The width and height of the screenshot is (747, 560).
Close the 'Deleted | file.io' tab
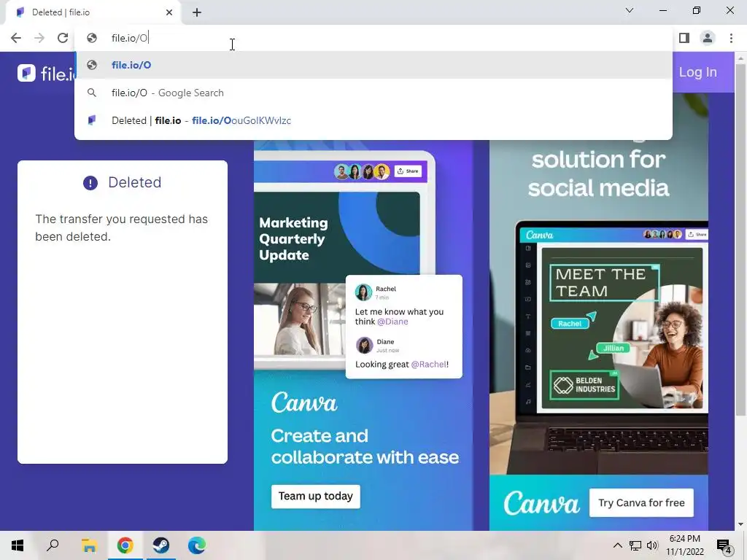[x=169, y=12]
